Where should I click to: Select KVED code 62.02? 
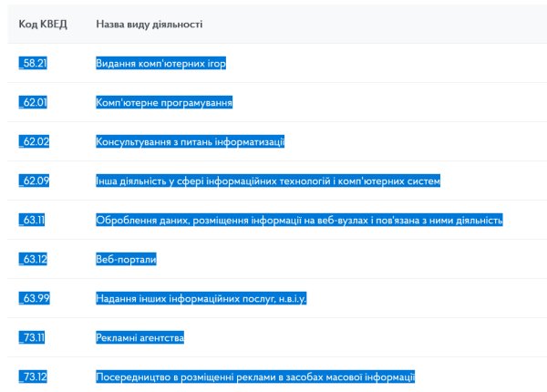tap(34, 142)
